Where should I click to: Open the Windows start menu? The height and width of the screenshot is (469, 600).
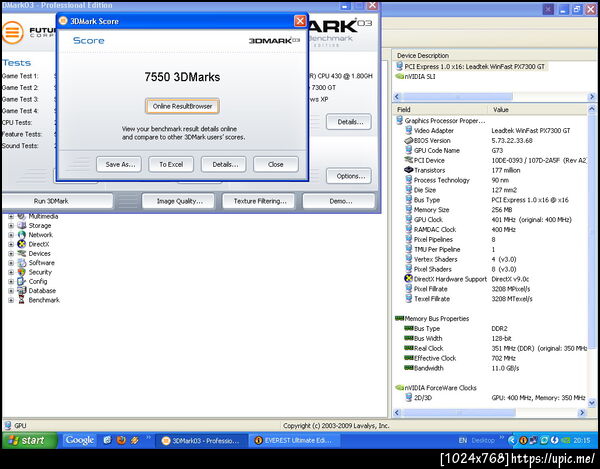click(29, 441)
